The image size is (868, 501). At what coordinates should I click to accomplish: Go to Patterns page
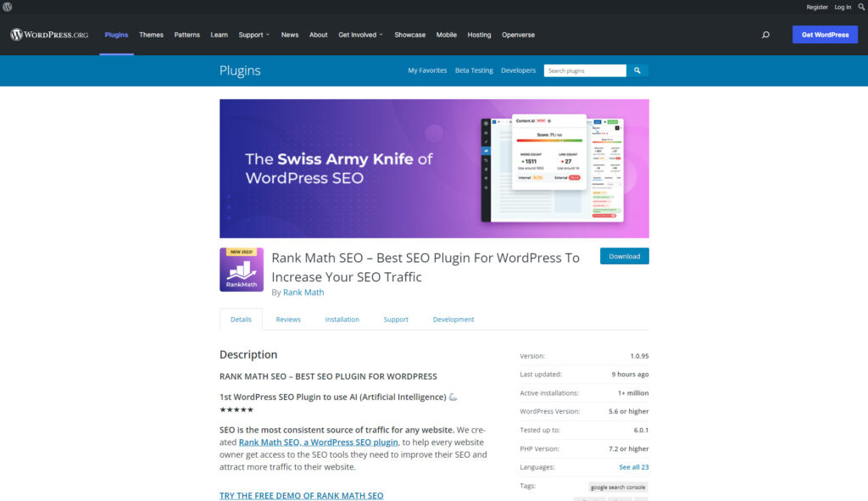187,35
